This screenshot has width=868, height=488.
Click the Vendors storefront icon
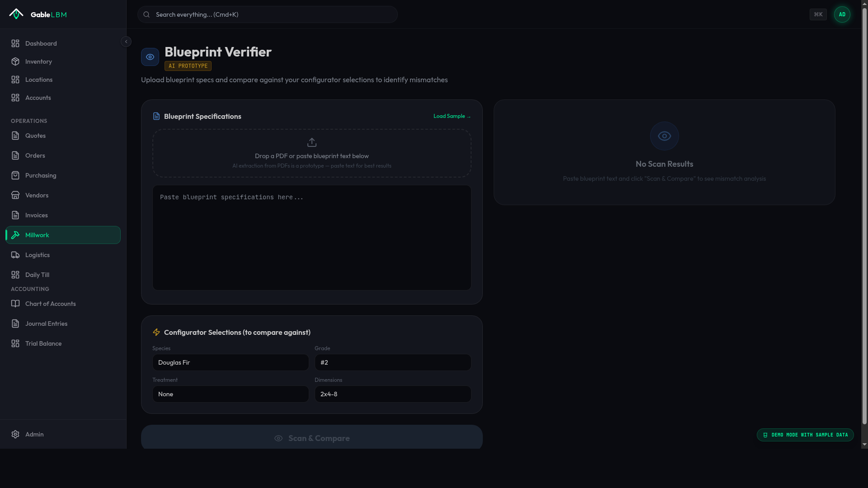click(x=15, y=195)
